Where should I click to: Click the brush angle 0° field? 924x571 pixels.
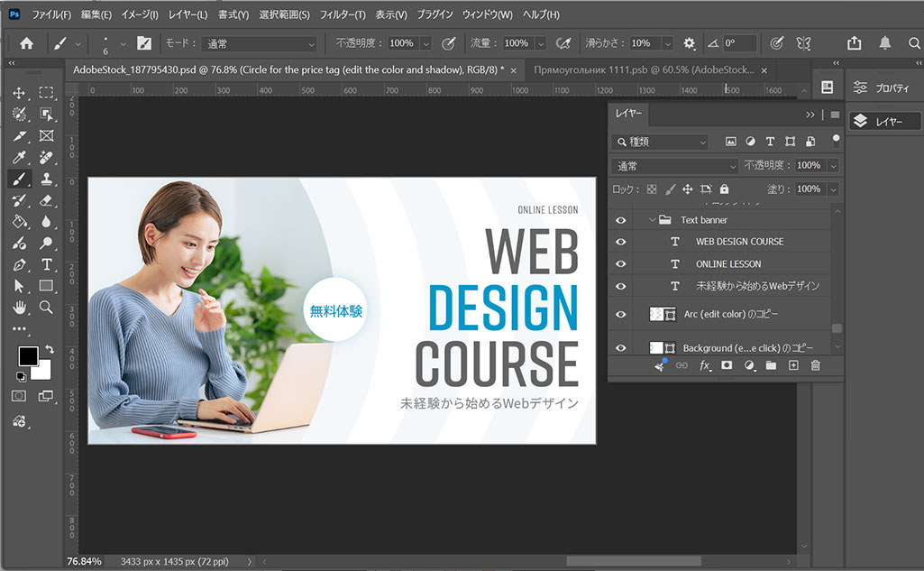(x=739, y=43)
